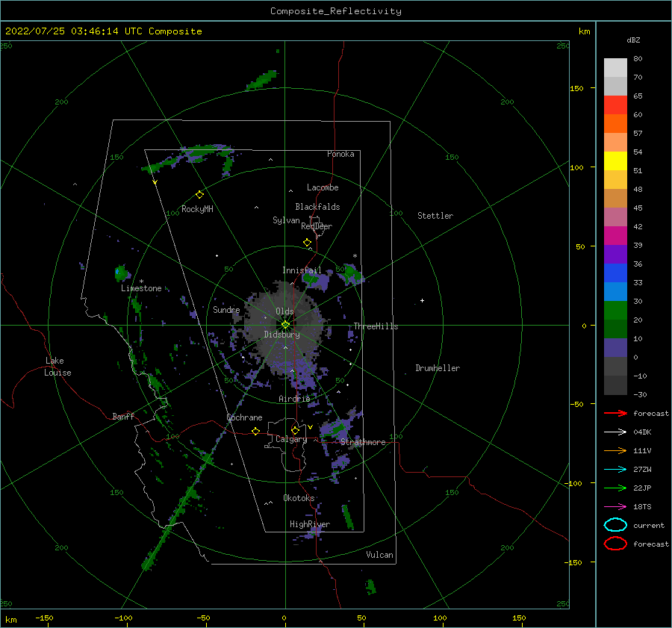Click the Drumheller label
Image resolution: width=672 pixels, height=628 pixels.
click(438, 368)
